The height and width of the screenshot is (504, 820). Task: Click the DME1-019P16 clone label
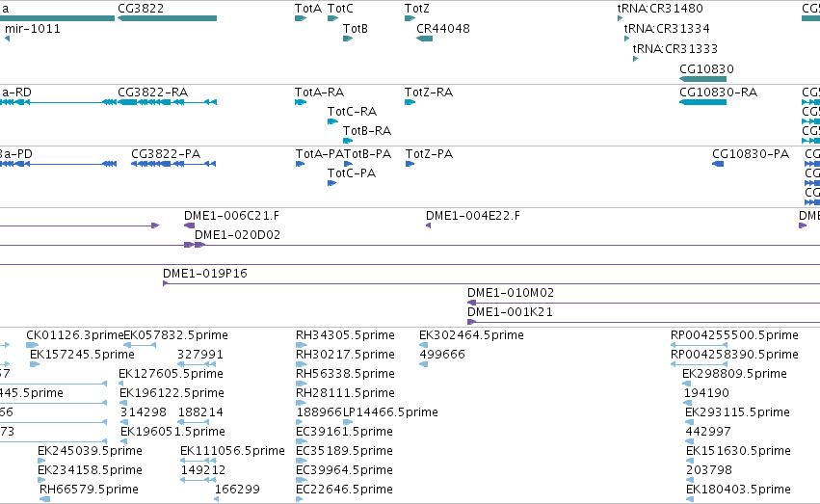click(x=205, y=274)
